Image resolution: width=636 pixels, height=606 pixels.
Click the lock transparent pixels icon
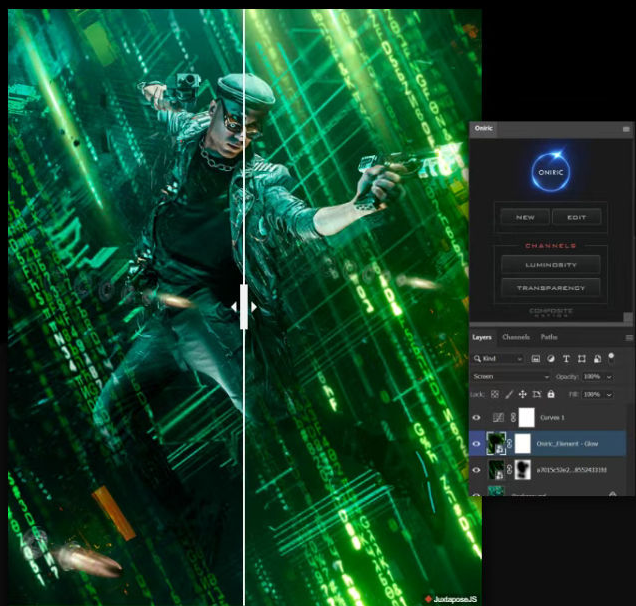(x=494, y=395)
